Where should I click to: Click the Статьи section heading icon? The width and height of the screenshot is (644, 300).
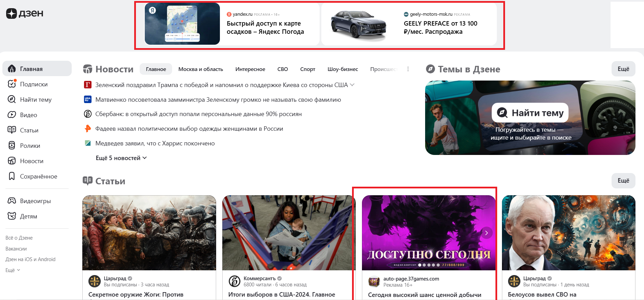(x=88, y=181)
